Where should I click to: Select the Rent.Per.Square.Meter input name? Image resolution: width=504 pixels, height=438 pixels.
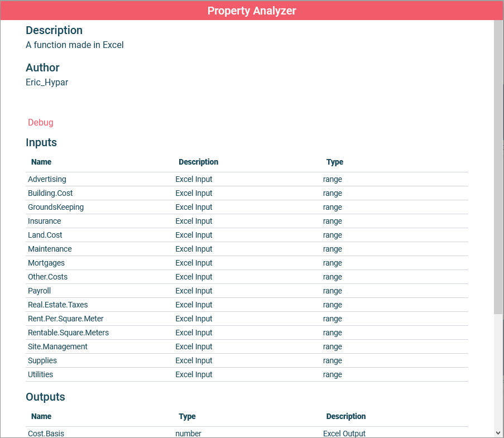[x=65, y=319]
